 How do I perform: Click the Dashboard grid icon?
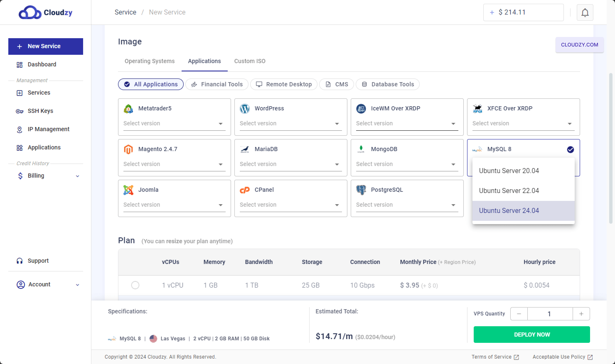pyautogui.click(x=20, y=65)
